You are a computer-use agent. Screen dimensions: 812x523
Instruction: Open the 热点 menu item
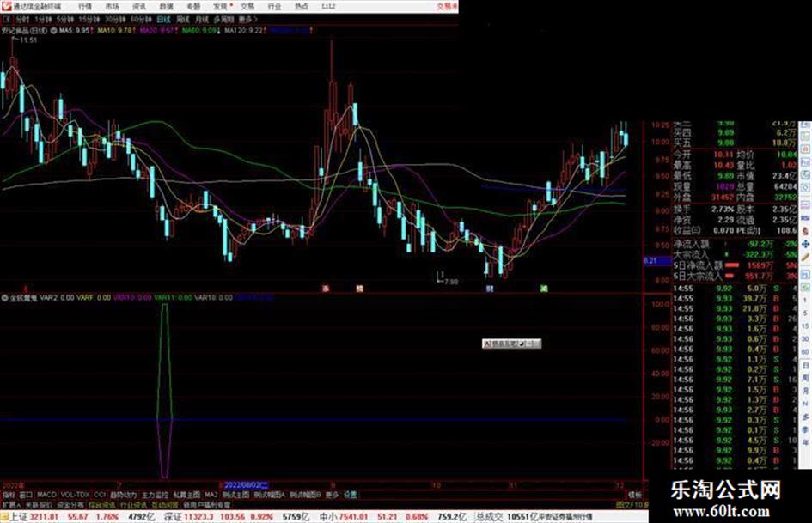[302, 7]
